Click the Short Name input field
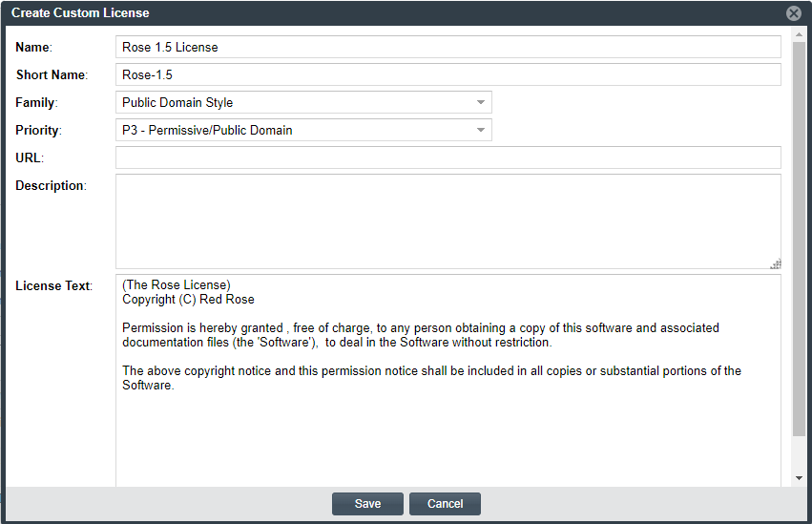812x524 pixels. click(x=448, y=74)
